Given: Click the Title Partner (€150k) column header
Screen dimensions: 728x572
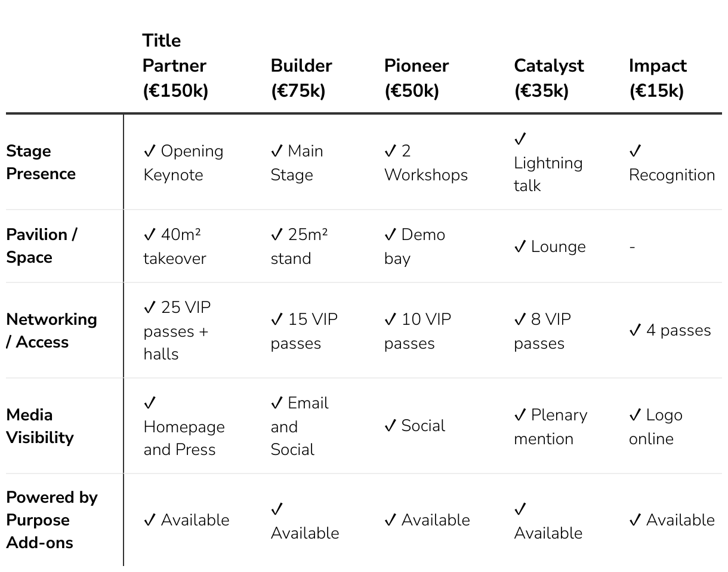Looking at the screenshot, I should [x=175, y=66].
